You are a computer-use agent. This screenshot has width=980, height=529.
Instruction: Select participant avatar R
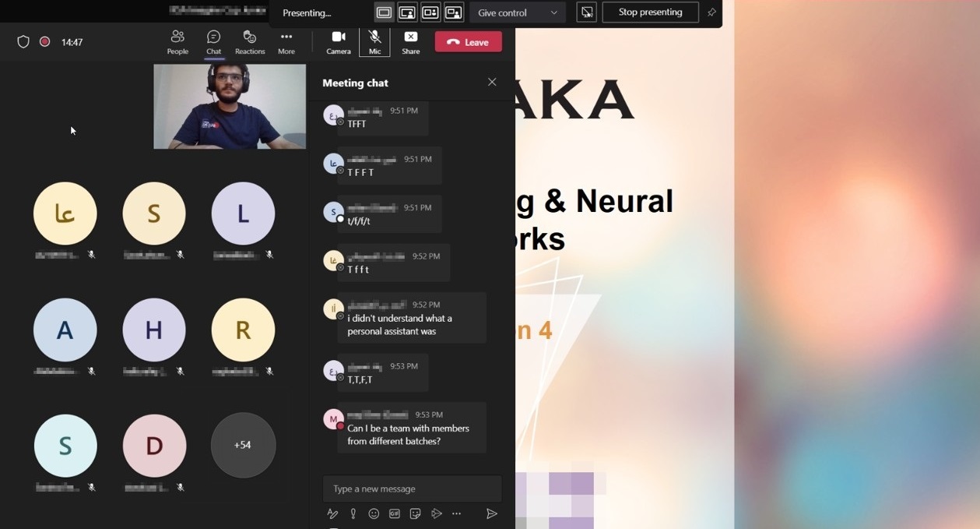(x=243, y=330)
